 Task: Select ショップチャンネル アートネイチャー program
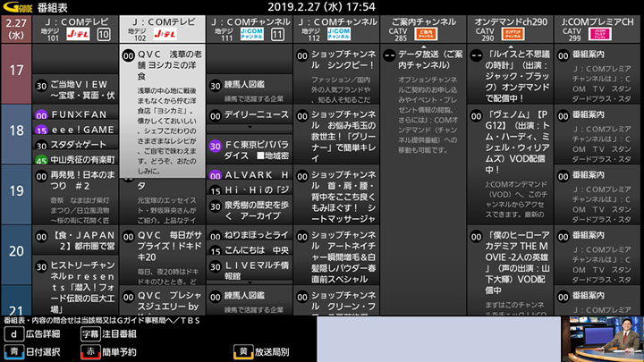tap(337, 255)
